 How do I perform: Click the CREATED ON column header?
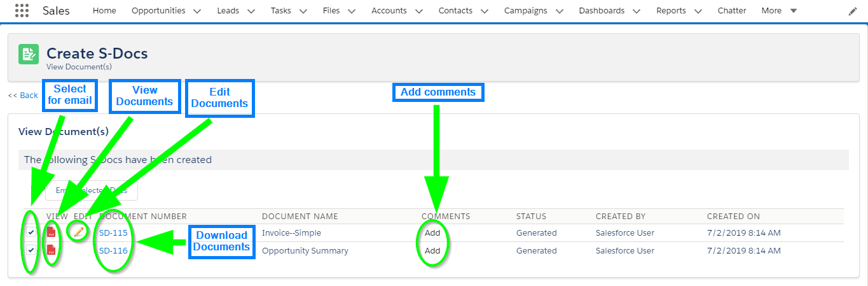(733, 217)
